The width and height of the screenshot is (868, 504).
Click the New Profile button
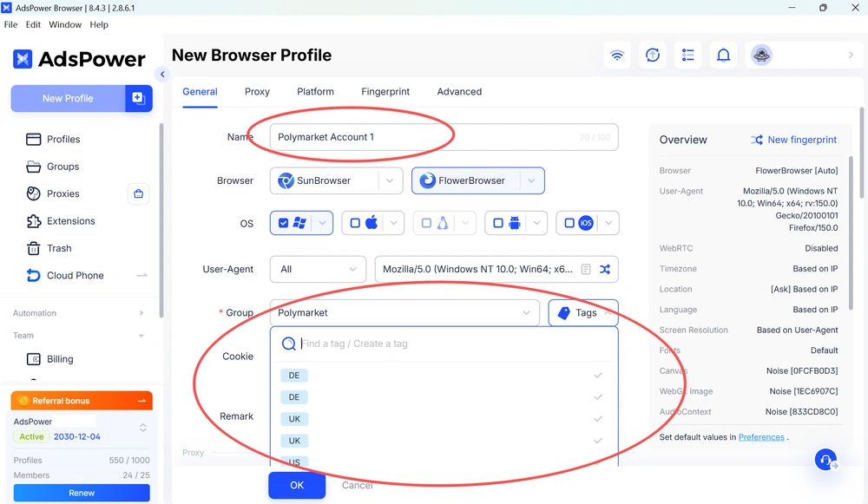point(68,99)
